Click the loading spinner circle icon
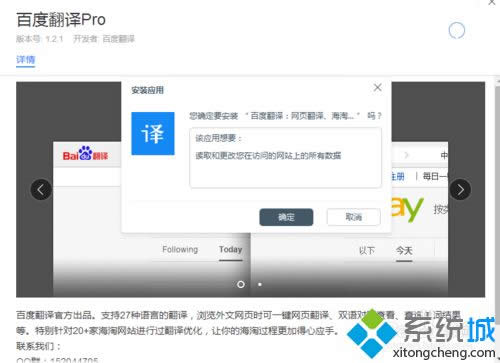The height and width of the screenshot is (363, 500). click(457, 31)
